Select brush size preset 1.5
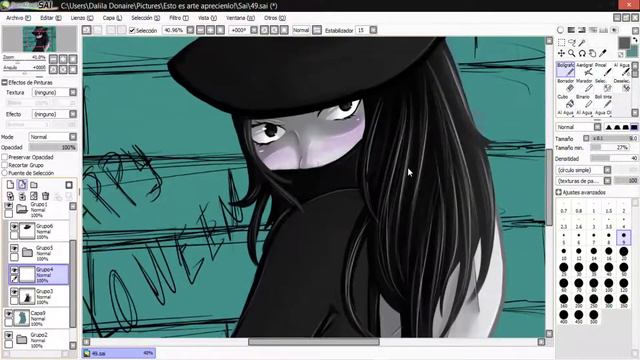This screenshot has height=360, width=640. pos(609,208)
